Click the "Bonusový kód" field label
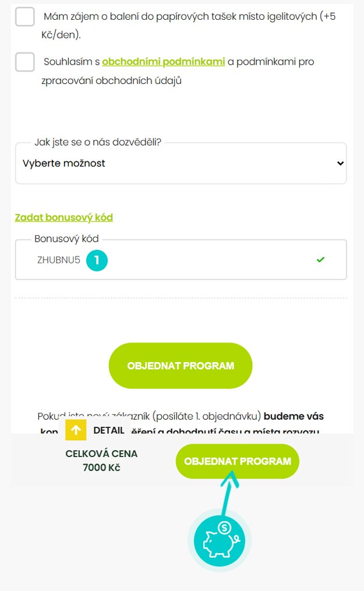This screenshot has height=591, width=364. click(x=66, y=239)
